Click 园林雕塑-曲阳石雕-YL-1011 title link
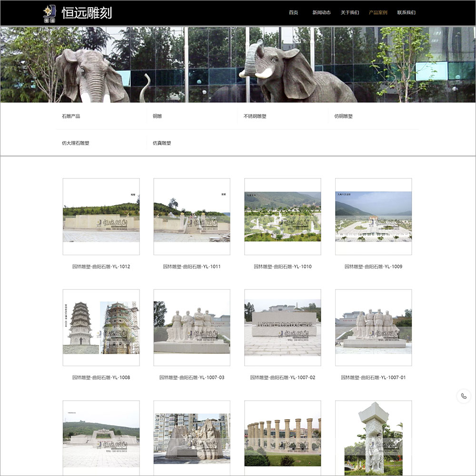The image size is (476, 476). point(192,267)
